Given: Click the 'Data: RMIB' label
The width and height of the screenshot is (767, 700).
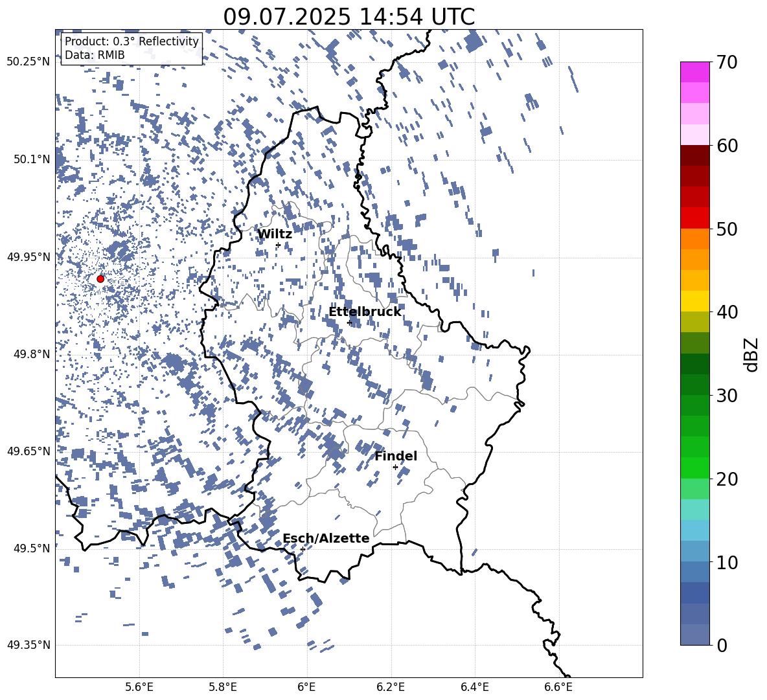Looking at the screenshot, I should coord(95,55).
